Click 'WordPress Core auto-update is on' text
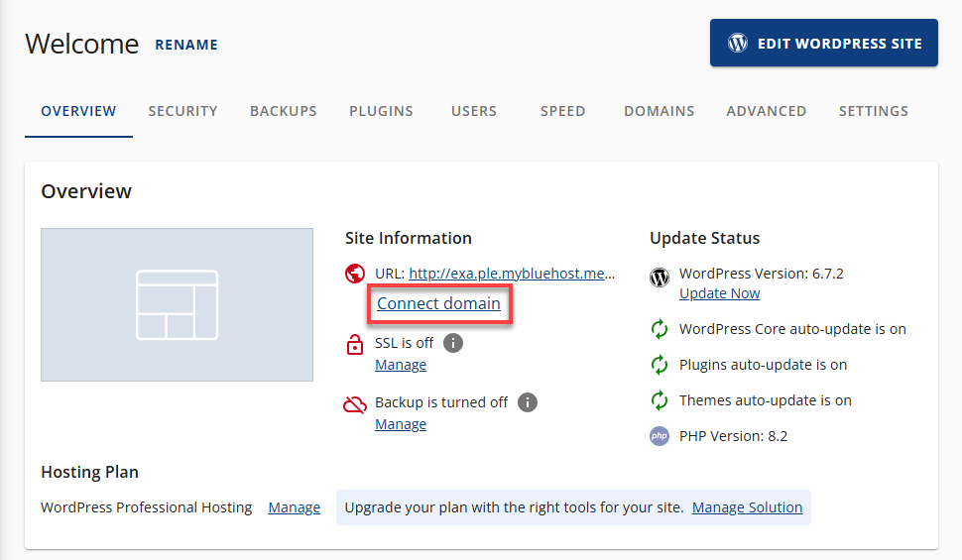Screen dimensions: 962x560 point(792,329)
